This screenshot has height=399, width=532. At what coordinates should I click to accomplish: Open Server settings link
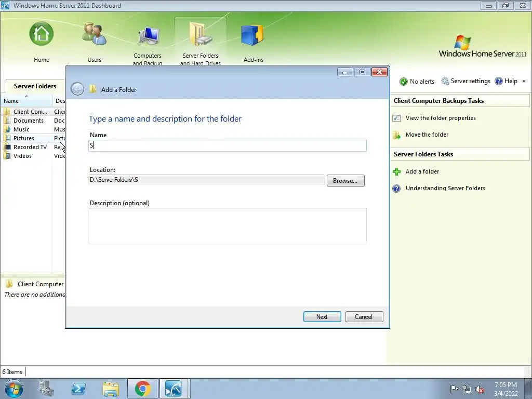470,81
